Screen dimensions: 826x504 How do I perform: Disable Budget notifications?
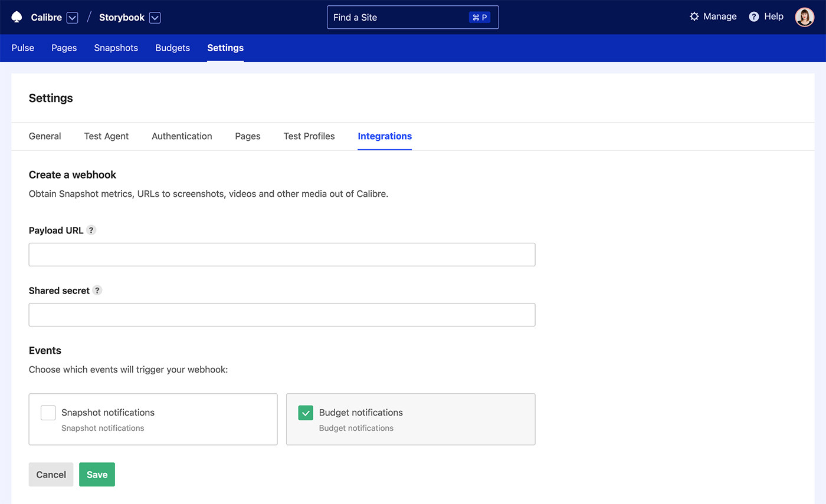[x=306, y=413]
